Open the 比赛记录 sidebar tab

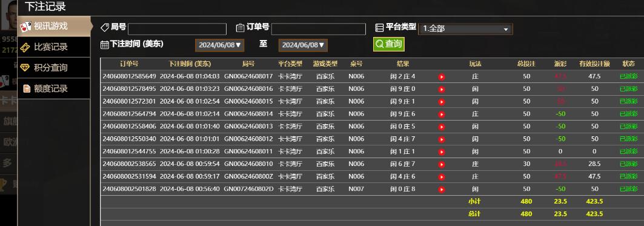pyautogui.click(x=54, y=47)
